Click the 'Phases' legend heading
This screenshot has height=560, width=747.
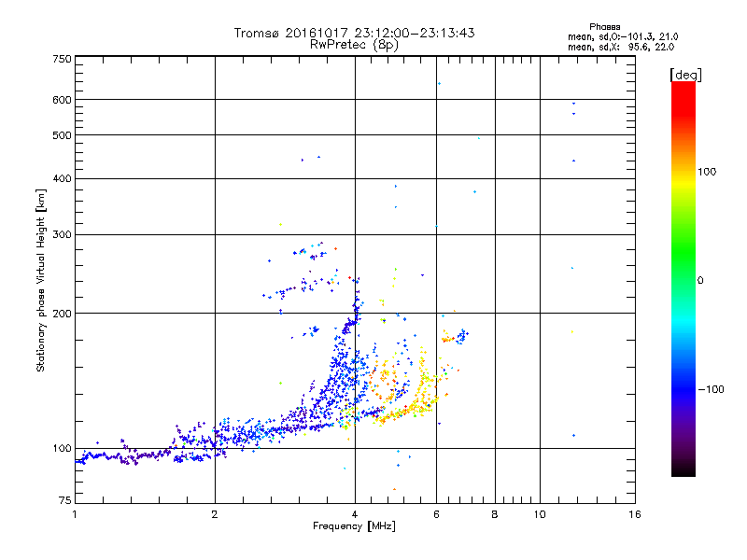tap(604, 27)
